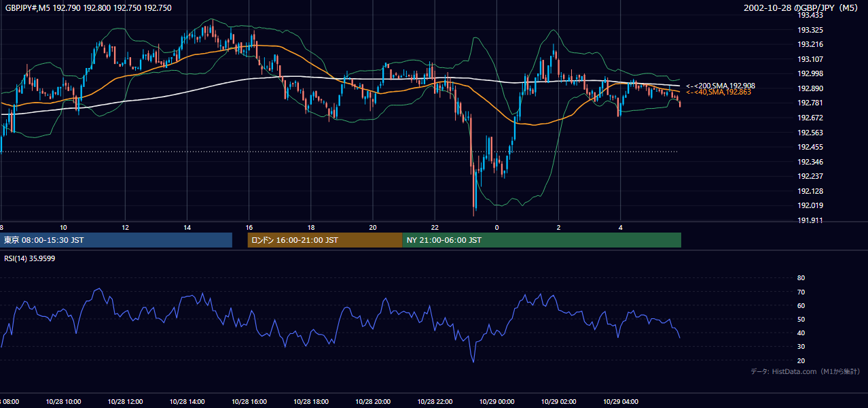
Task: Select the ロンドン 16:00-21:00 JST session bar
Action: [x=325, y=240]
